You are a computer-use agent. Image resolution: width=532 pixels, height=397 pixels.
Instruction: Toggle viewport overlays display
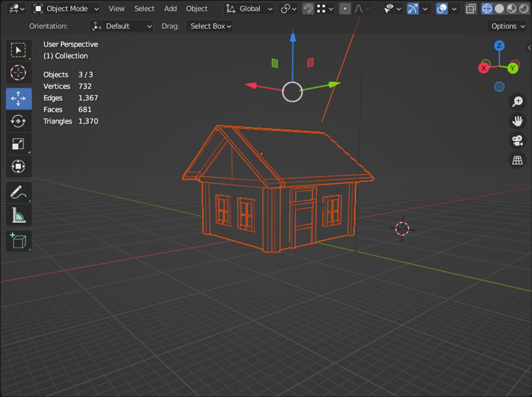click(x=442, y=8)
